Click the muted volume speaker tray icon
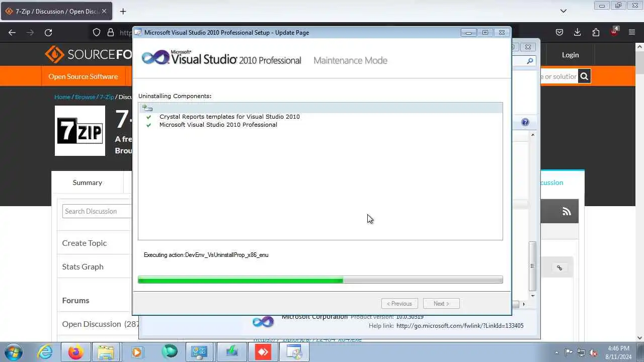The image size is (644, 362). (x=593, y=352)
